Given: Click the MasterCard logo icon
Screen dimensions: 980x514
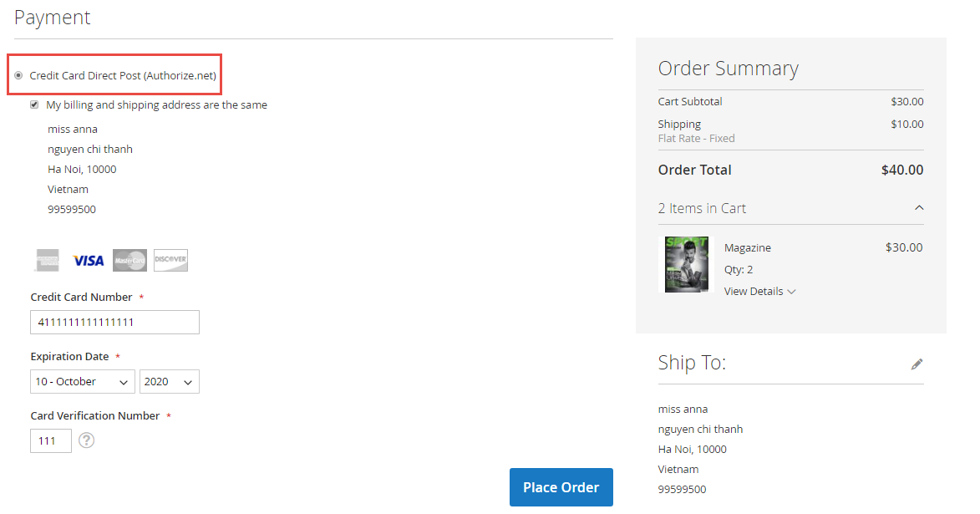Looking at the screenshot, I should 129,260.
